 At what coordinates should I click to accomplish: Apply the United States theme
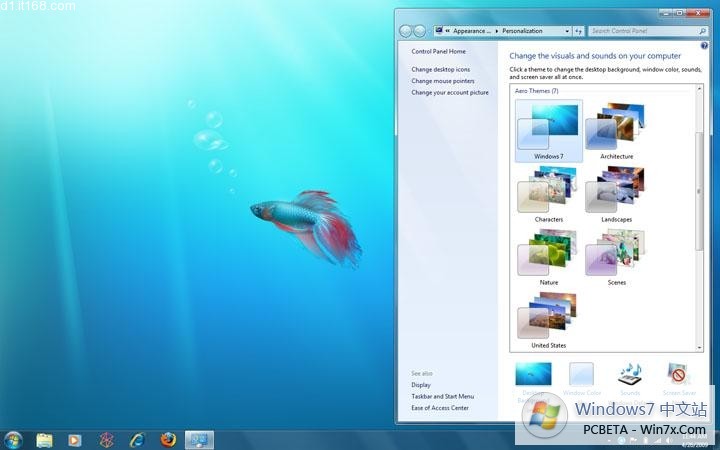tap(549, 320)
